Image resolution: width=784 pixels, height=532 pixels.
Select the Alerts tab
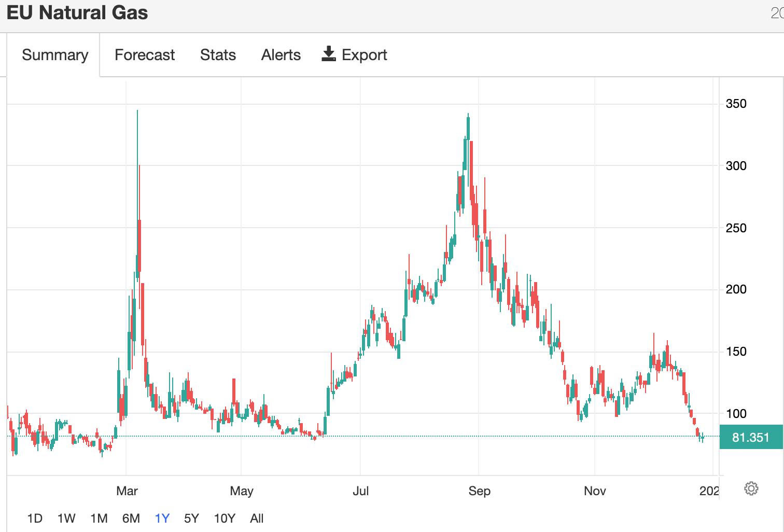coord(281,55)
